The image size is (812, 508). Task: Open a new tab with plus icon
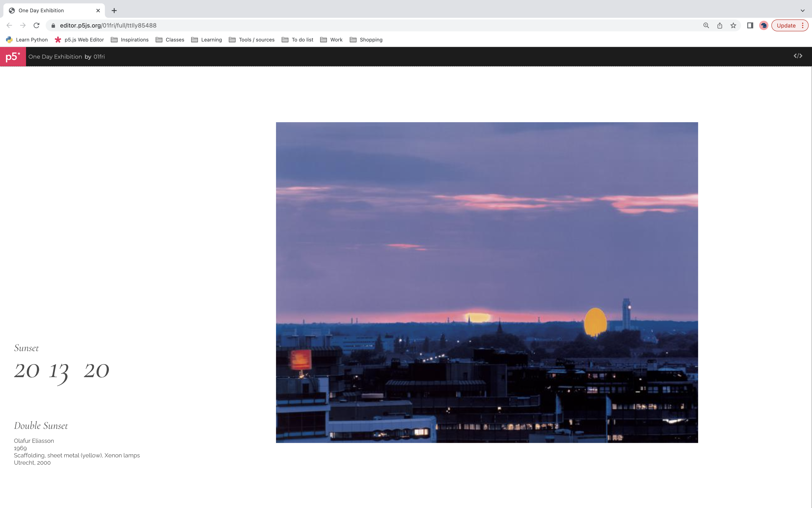[x=114, y=10]
